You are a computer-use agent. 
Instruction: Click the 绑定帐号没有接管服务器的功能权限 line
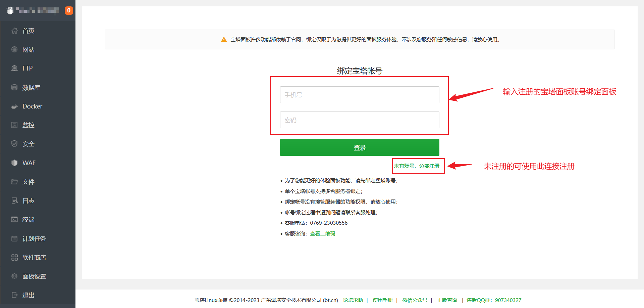pyautogui.click(x=341, y=202)
